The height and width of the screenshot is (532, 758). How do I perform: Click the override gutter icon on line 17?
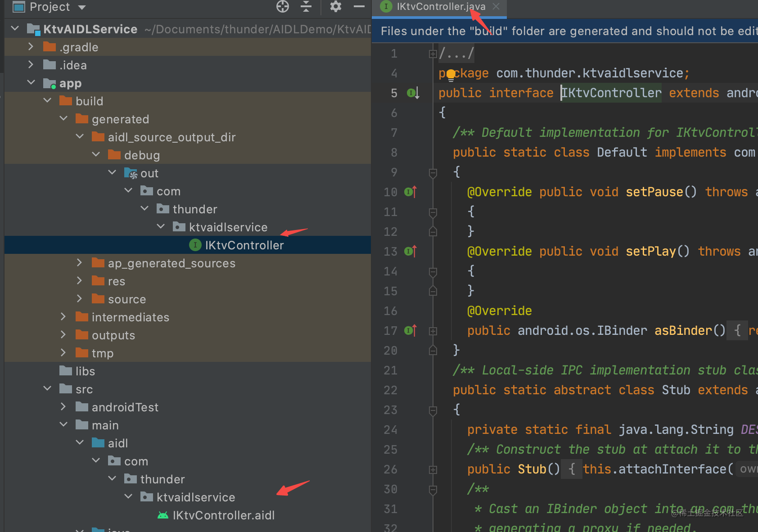pyautogui.click(x=411, y=330)
